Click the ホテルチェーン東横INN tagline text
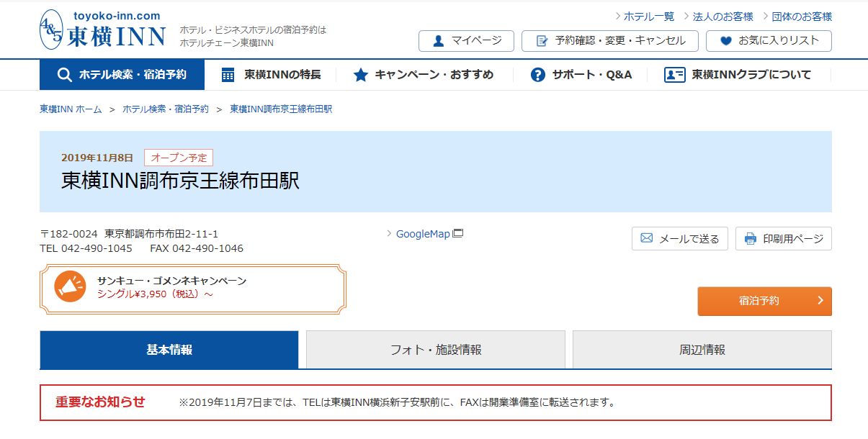Image resolution: width=868 pixels, height=439 pixels. coord(226,43)
